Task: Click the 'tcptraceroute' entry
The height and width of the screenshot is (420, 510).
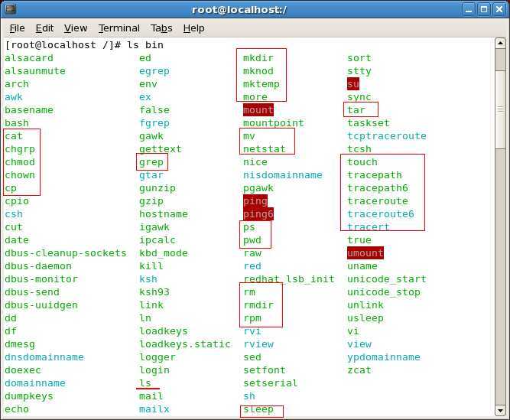Action: (387, 136)
